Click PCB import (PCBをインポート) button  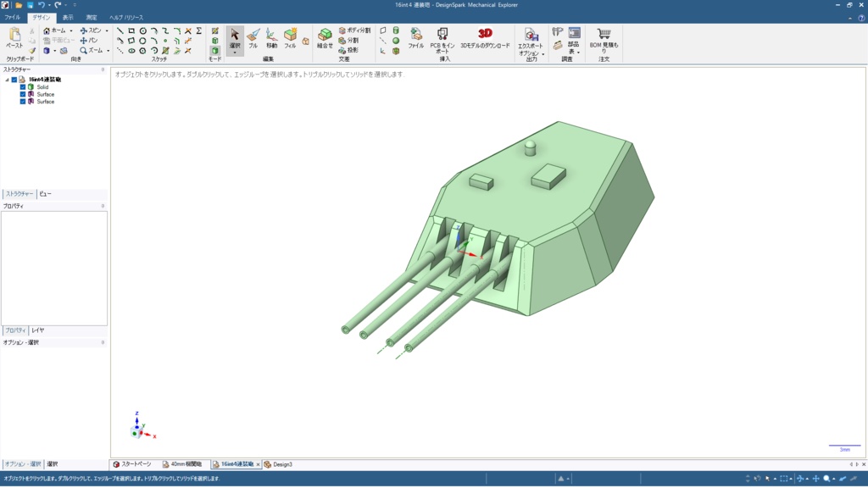coord(442,41)
